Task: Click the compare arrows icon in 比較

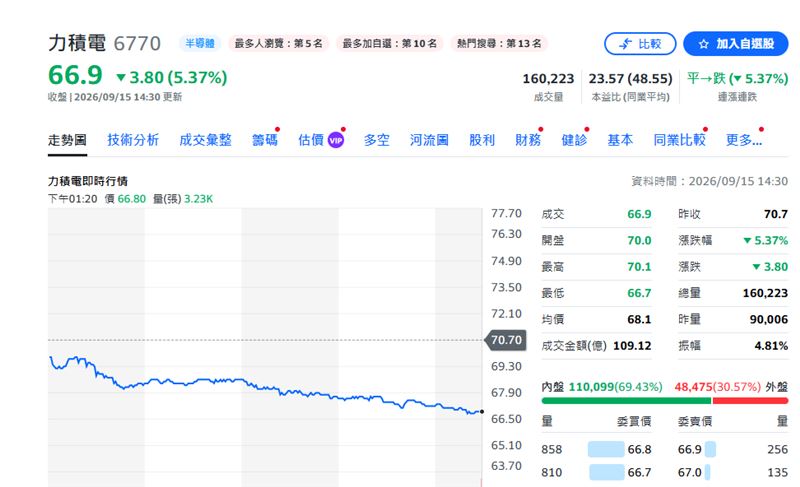Action: (625, 44)
